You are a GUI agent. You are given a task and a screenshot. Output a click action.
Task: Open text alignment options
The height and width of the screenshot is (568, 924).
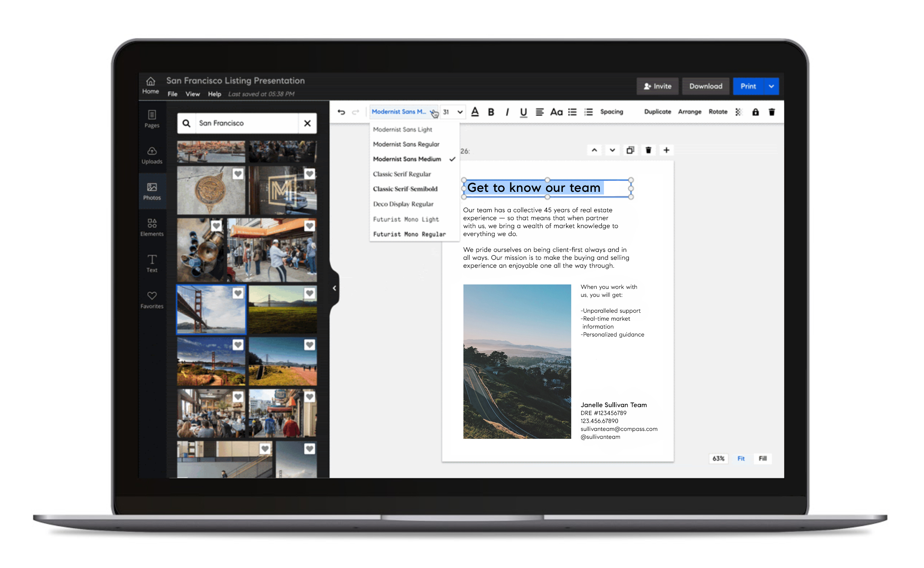(x=539, y=112)
